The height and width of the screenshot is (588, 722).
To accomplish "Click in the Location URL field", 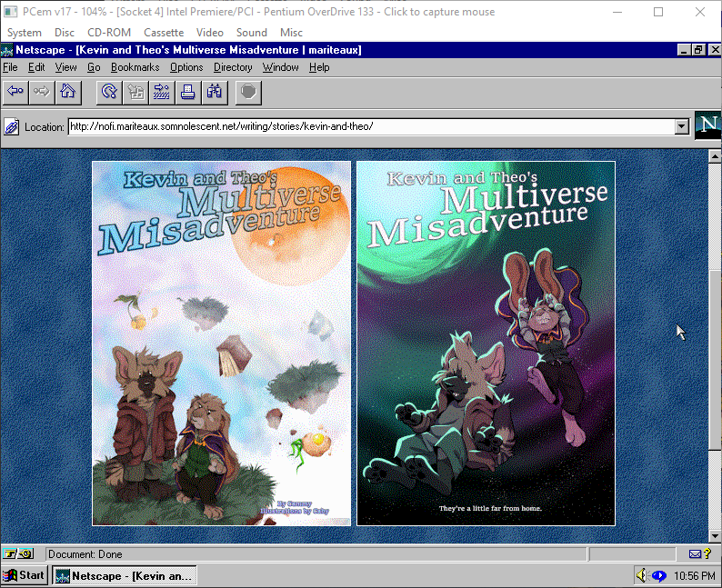I will coord(364,126).
